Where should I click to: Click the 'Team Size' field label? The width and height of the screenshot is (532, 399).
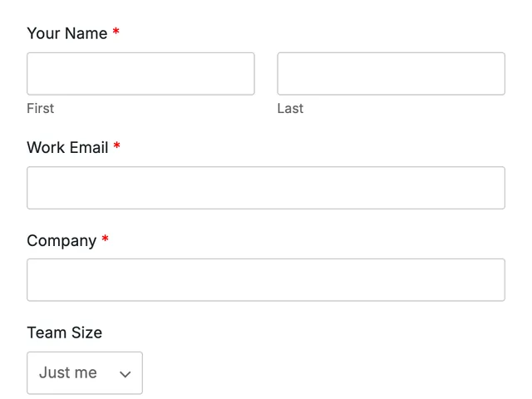pyautogui.click(x=65, y=332)
